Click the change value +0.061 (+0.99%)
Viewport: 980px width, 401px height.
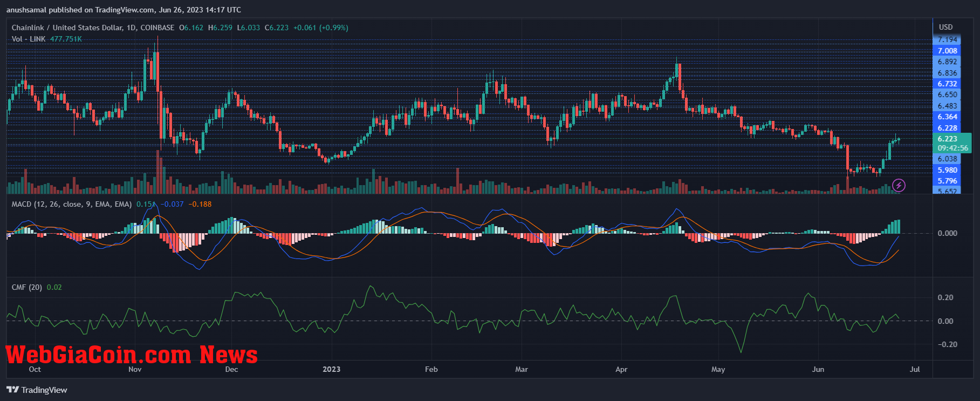tap(320, 28)
